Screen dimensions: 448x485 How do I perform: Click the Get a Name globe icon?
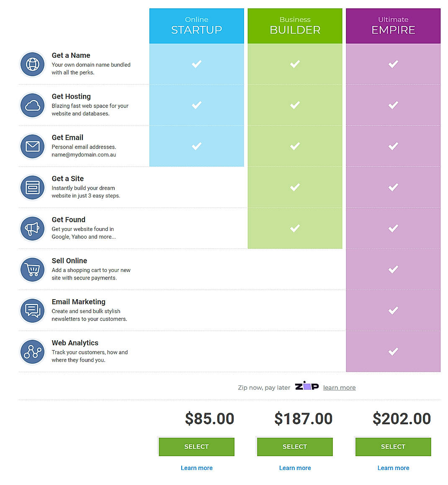pyautogui.click(x=32, y=64)
